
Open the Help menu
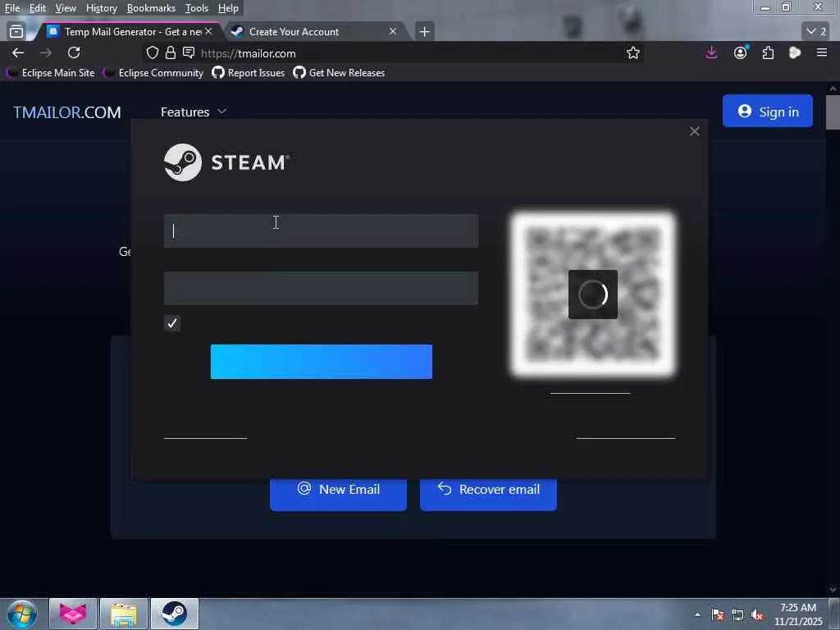point(228,8)
